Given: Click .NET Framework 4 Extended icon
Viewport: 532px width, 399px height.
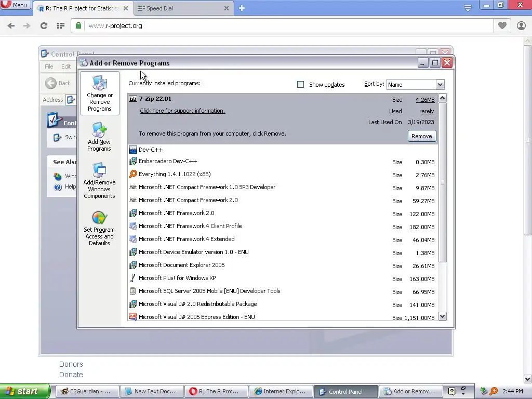Looking at the screenshot, I should coord(133,239).
